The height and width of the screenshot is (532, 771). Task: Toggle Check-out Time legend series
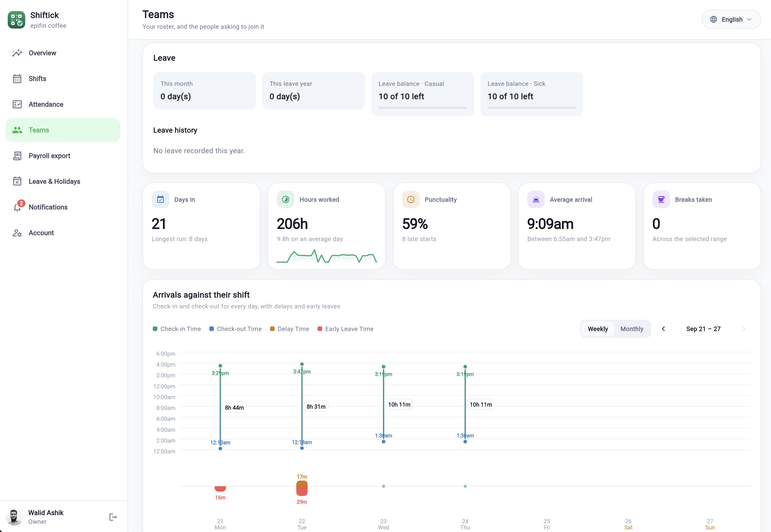[235, 329]
